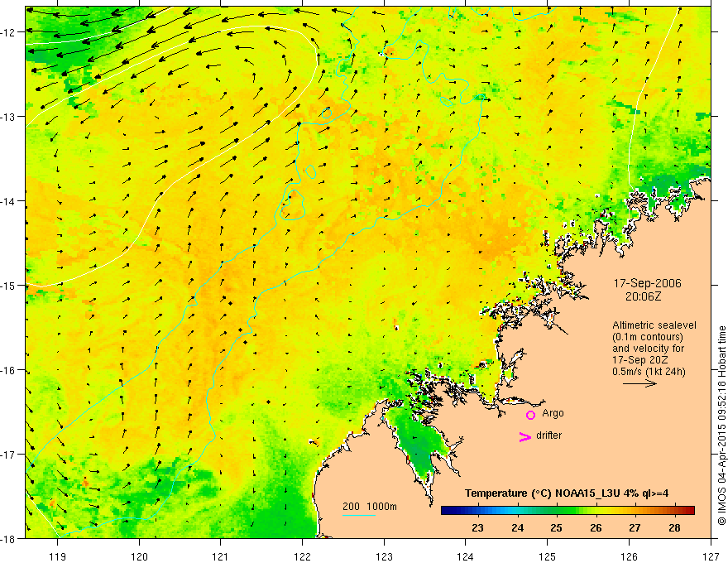Click longitude axis label '120'
The width and height of the screenshot is (728, 563).
pos(139,556)
